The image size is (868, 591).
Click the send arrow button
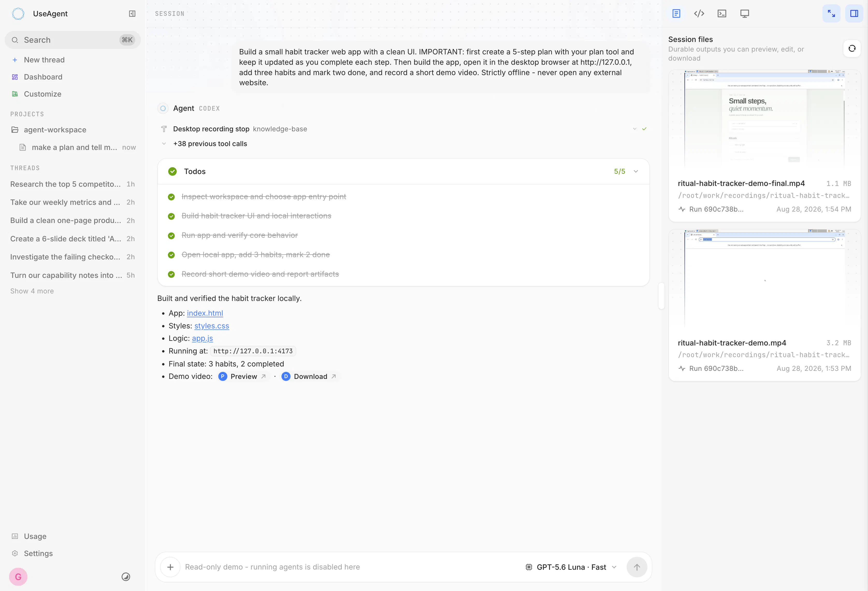637,567
